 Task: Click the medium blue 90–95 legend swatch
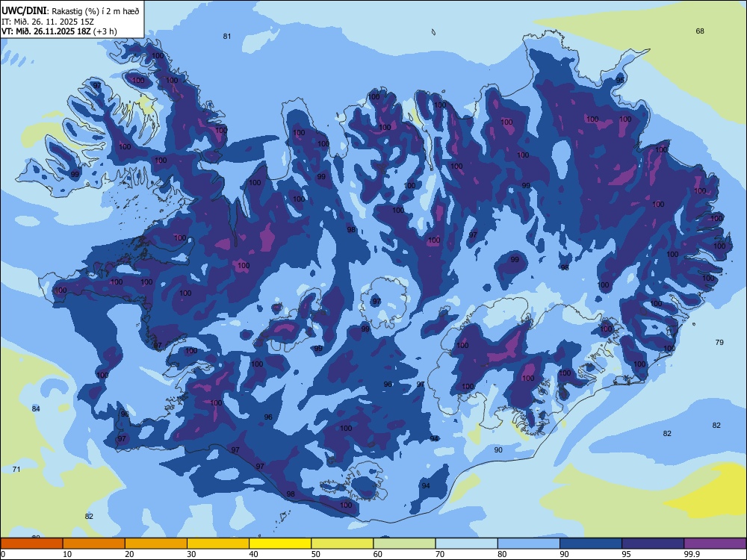591,544
